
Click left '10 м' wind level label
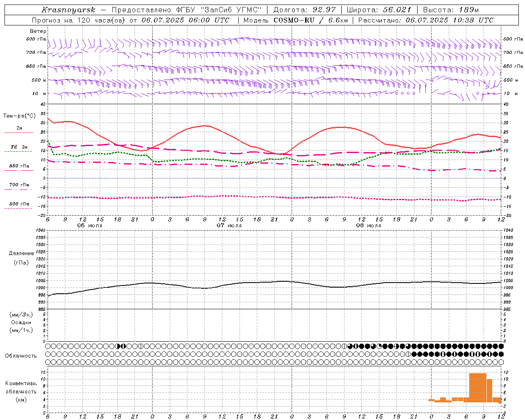[x=39, y=94]
